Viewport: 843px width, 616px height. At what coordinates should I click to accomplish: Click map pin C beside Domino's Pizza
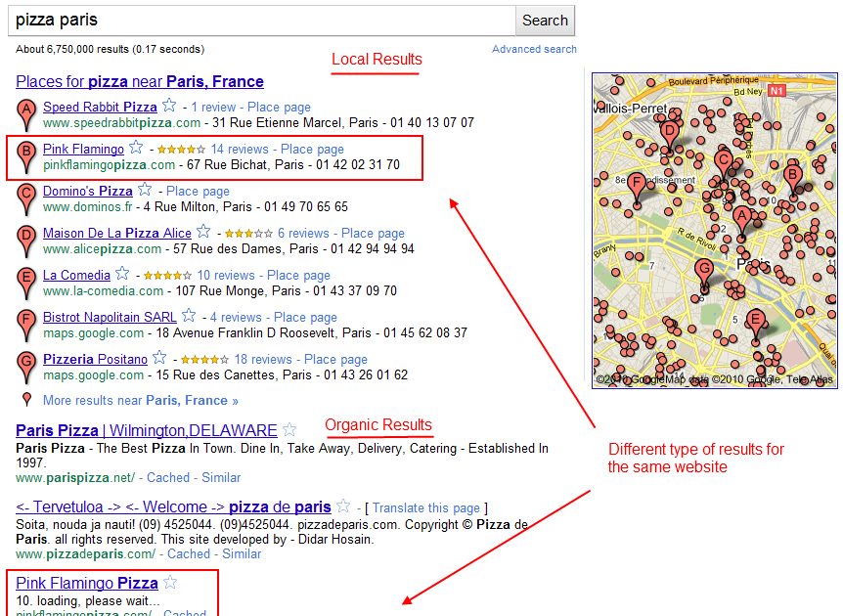point(25,198)
